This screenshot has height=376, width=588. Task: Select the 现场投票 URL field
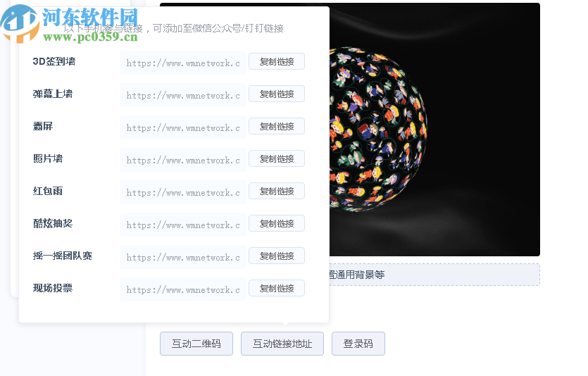[x=183, y=289]
